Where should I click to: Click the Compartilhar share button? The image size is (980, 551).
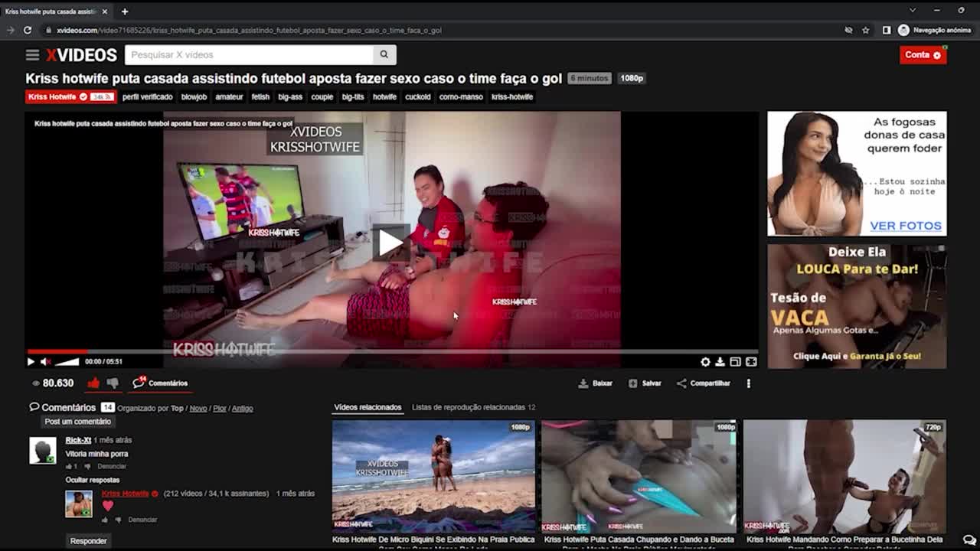[704, 383]
